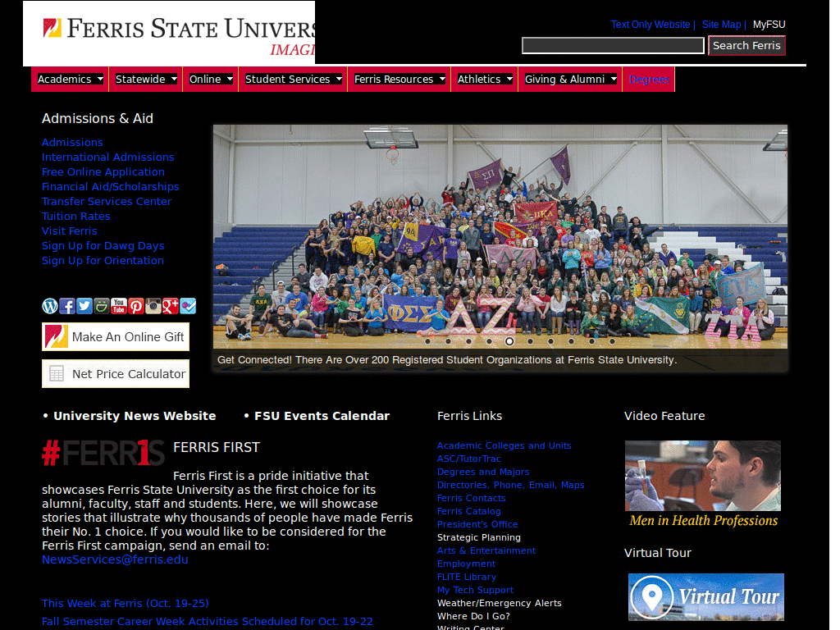
Task: Open the Virtual Tour banner
Action: (x=706, y=597)
